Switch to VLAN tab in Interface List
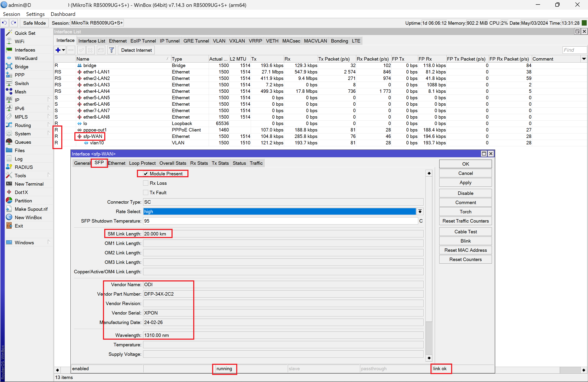Screen dimensions: 588x382 click(219, 41)
